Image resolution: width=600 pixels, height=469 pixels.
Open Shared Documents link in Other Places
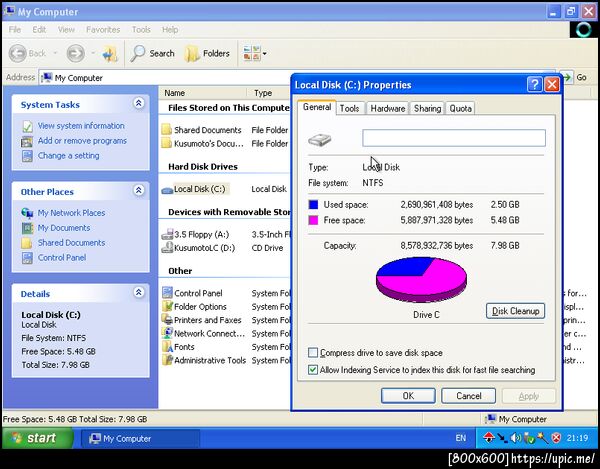pos(71,243)
